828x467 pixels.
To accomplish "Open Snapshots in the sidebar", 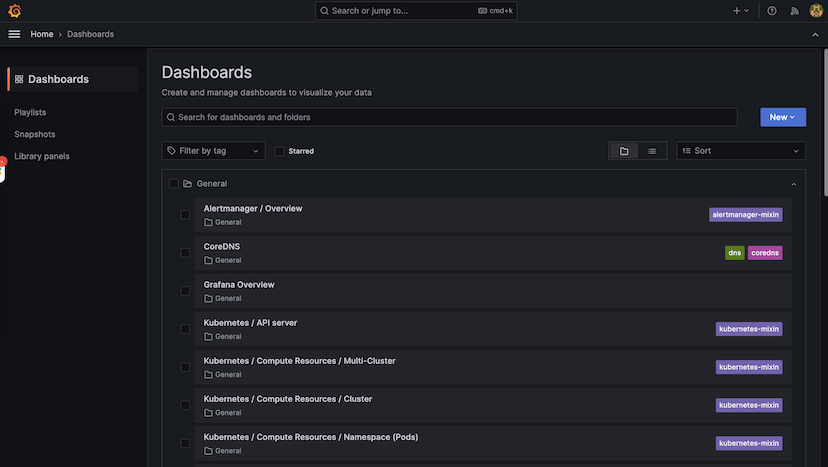I will 35,134.
